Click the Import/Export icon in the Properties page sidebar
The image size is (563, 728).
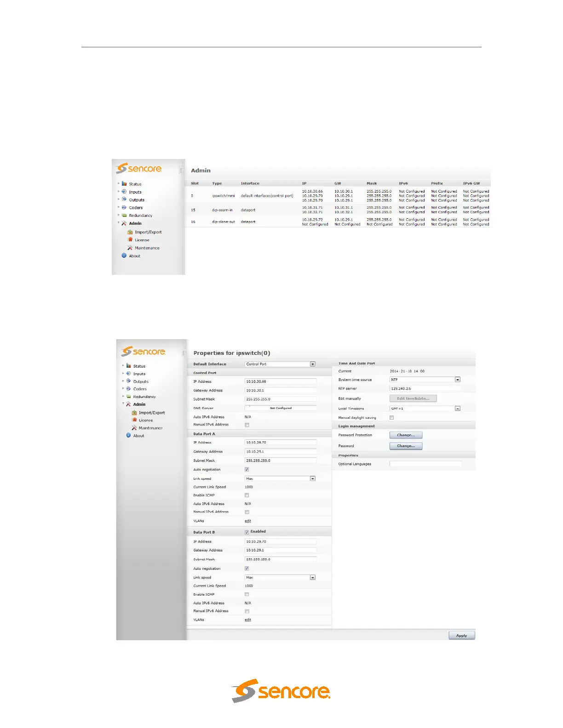click(x=134, y=413)
